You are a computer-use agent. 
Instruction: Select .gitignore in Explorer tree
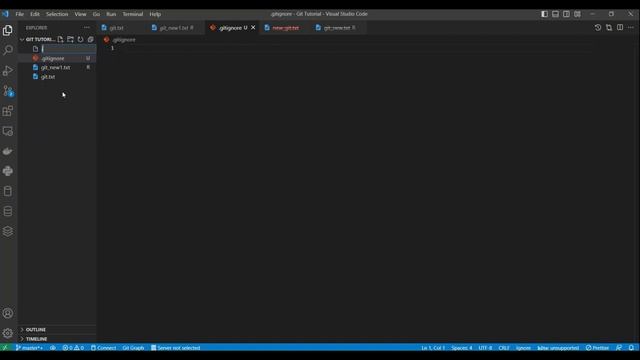pos(57,58)
